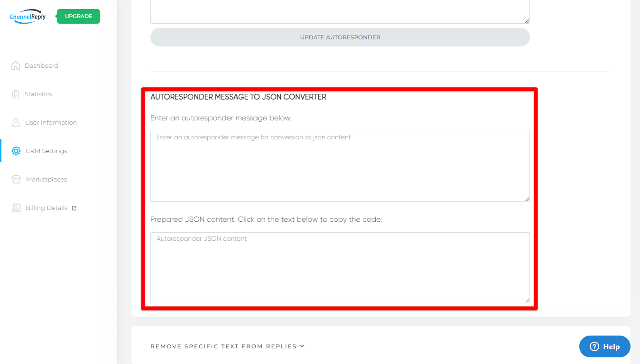Go to User Information
Screen dimensions: 640x364
pos(51,123)
